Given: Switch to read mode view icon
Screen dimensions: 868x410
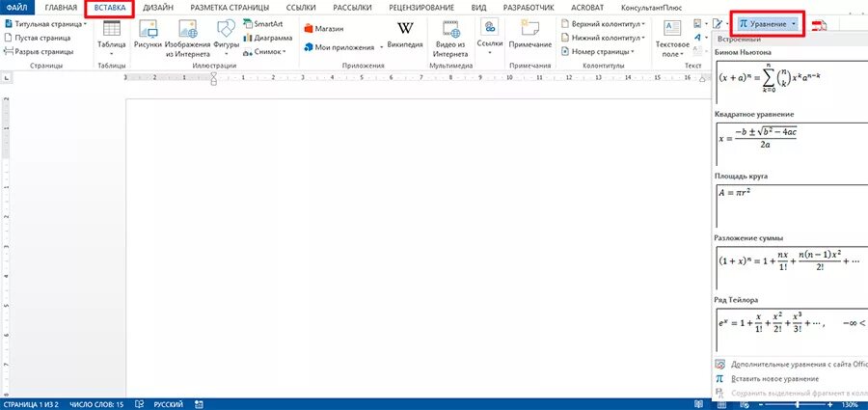Looking at the screenshot, I should (700, 404).
